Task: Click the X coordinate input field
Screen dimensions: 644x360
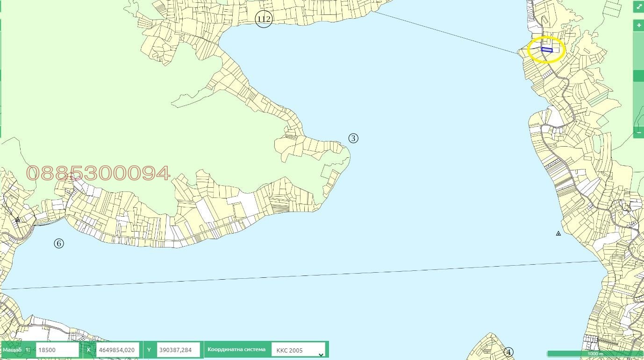Action: [x=118, y=350]
